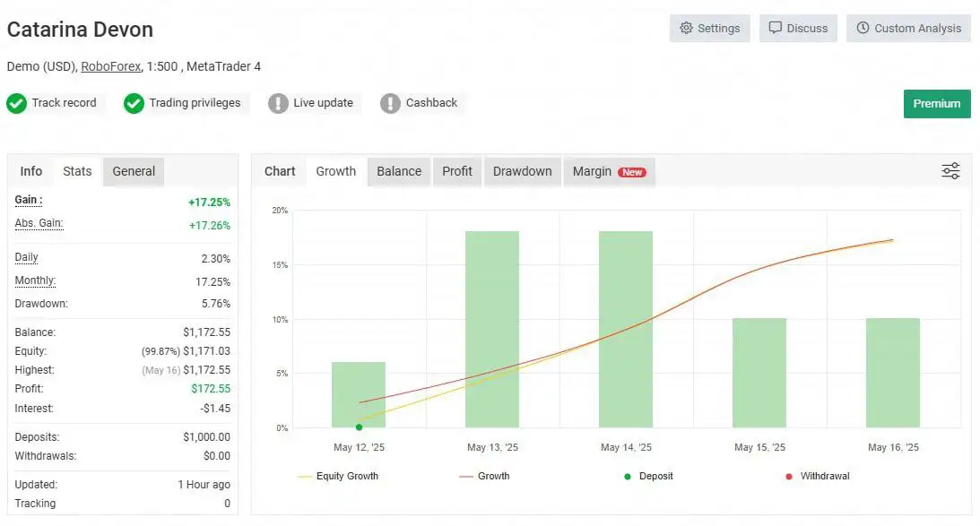Open chart filter settings sliders icon

950,171
